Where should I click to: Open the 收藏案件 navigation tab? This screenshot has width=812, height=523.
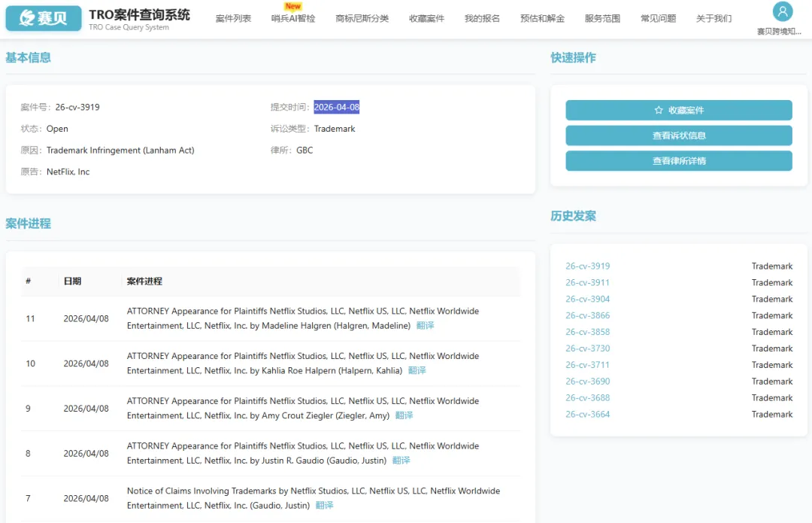tap(426, 19)
